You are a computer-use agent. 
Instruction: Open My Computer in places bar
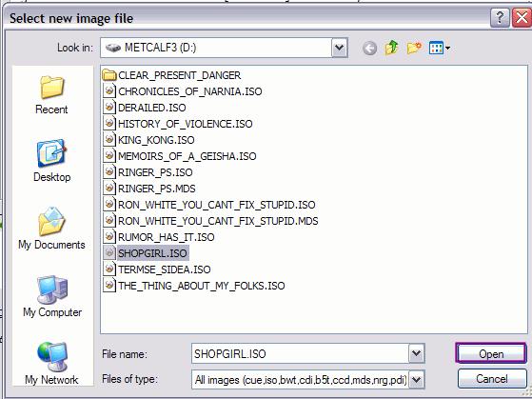tap(52, 296)
